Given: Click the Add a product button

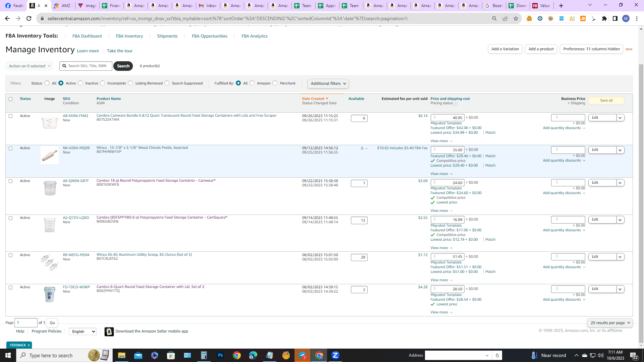Looking at the screenshot, I should tap(541, 49).
